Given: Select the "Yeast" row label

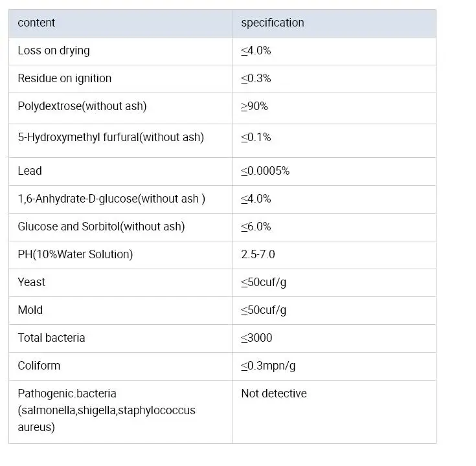Looking at the screenshot, I should point(32,282).
